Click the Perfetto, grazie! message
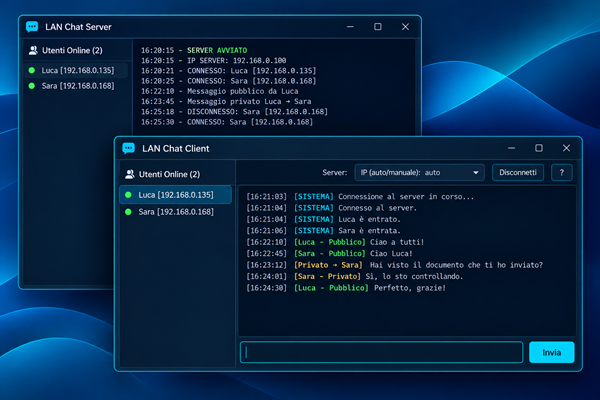The width and height of the screenshot is (600, 400). (x=346, y=288)
